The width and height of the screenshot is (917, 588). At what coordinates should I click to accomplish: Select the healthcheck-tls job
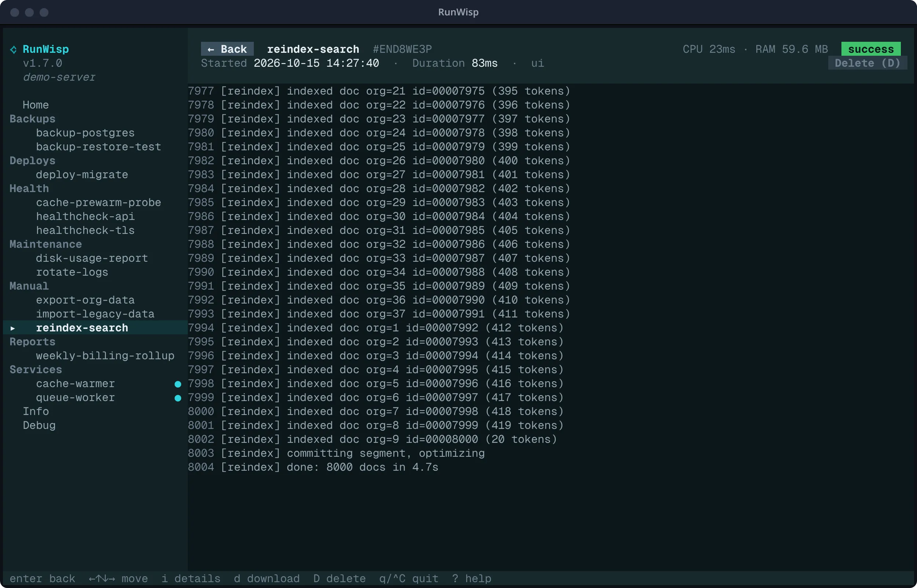85,230
